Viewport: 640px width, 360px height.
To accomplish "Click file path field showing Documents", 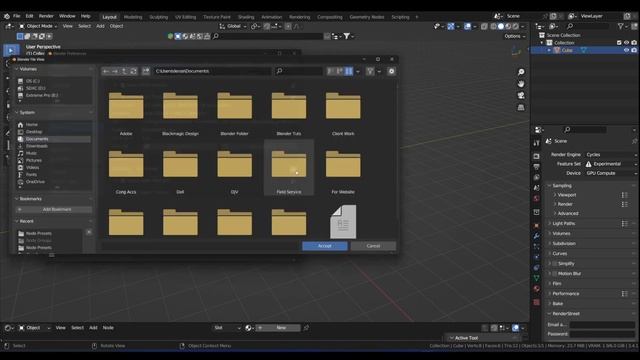I will click(212, 71).
